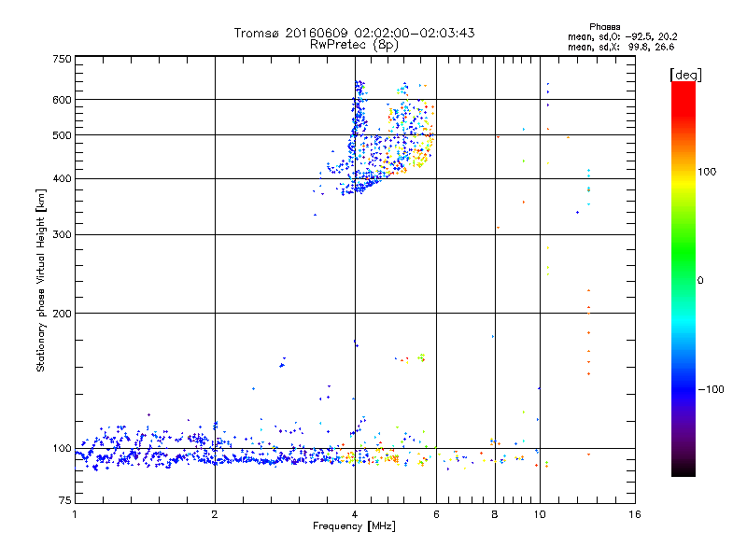Click y-axis tick label '500'
This screenshot has width=747, height=560.
62,135
